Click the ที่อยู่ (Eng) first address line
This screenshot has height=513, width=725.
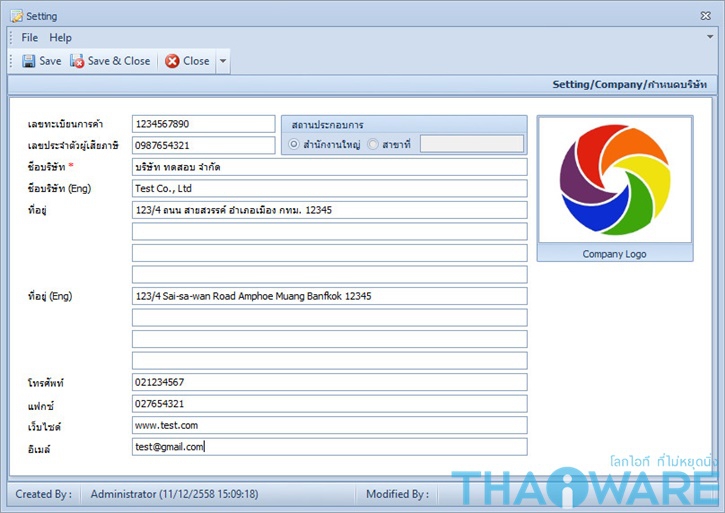tap(330, 296)
